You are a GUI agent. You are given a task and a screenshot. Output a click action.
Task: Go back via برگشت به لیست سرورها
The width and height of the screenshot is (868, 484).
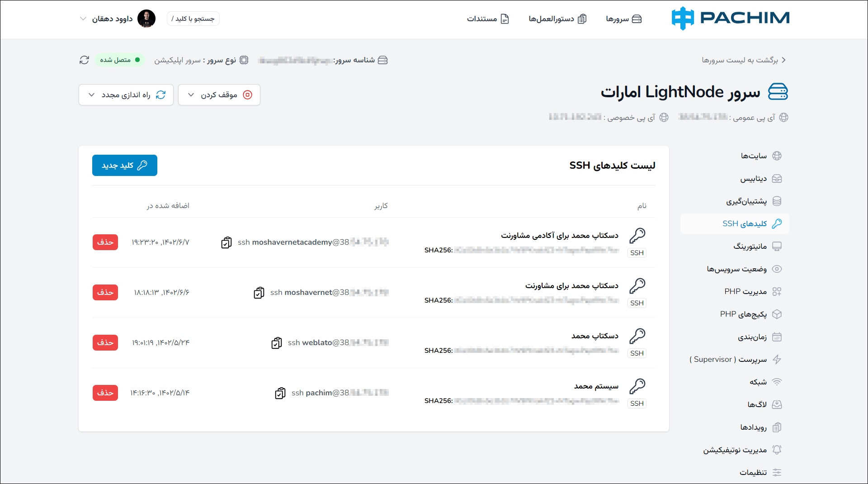744,60
